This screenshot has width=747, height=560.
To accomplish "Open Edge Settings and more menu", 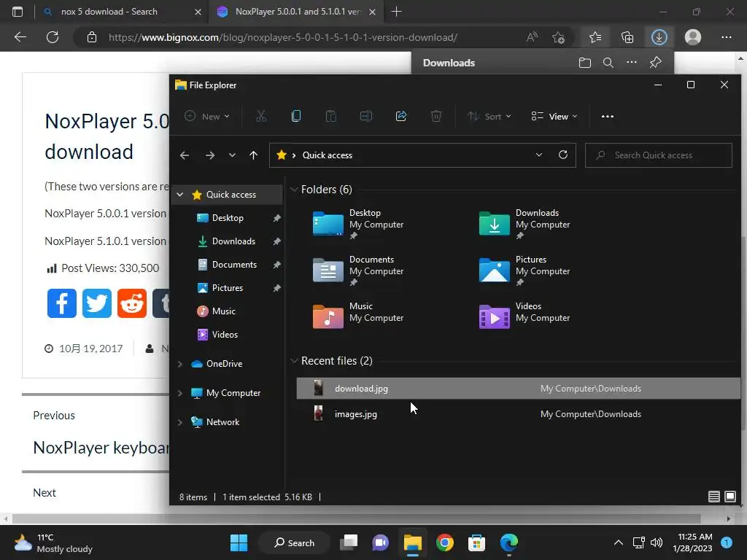I will (726, 37).
